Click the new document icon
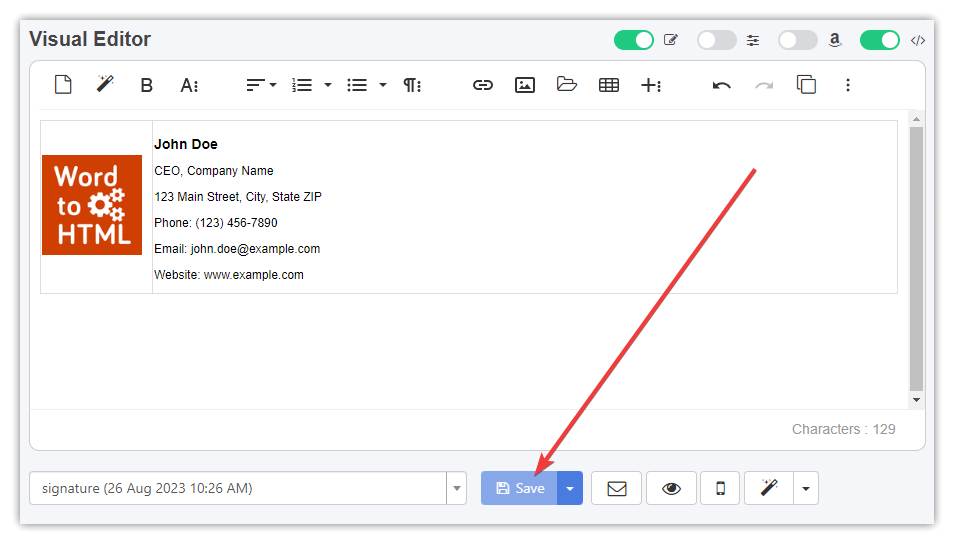 pos(63,85)
